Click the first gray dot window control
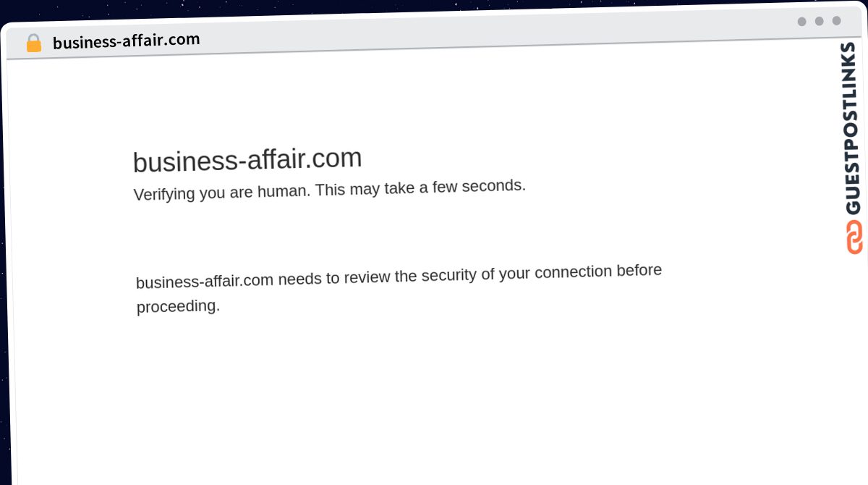 [801, 22]
